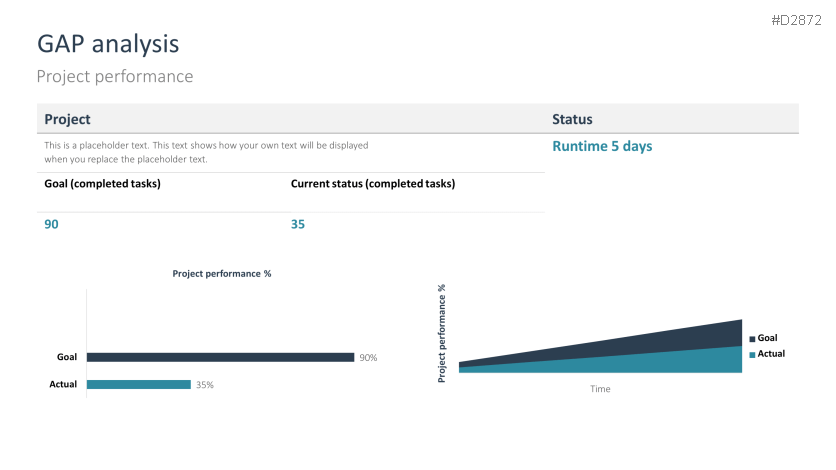Image resolution: width=836 pixels, height=470 pixels.
Task: Click the GAP analysis slide title
Action: [x=108, y=44]
